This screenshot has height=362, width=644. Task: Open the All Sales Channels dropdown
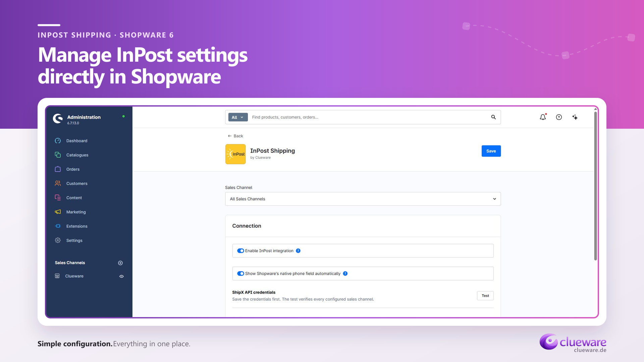[363, 199]
